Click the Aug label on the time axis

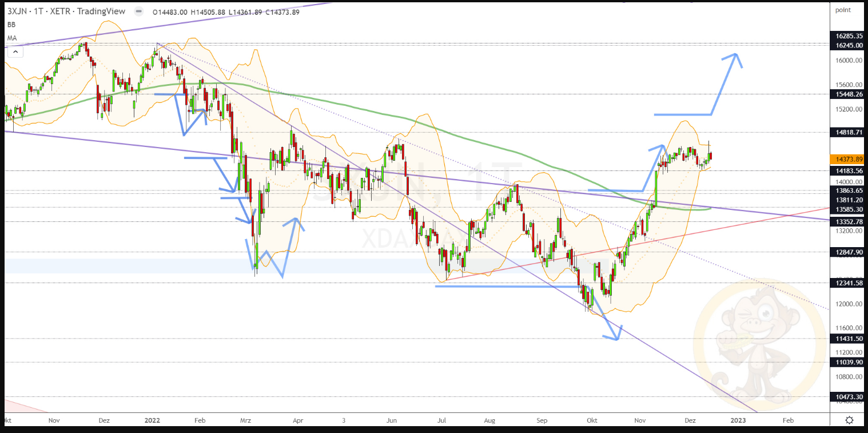tap(489, 420)
